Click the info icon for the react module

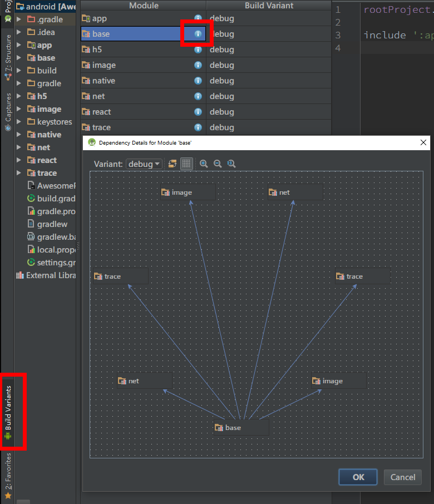pos(198,112)
